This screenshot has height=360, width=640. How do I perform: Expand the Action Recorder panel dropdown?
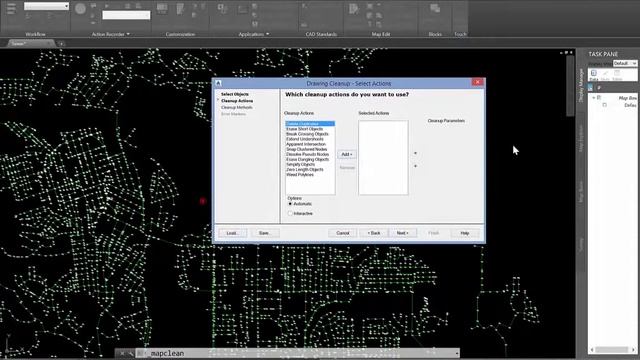coord(128,34)
